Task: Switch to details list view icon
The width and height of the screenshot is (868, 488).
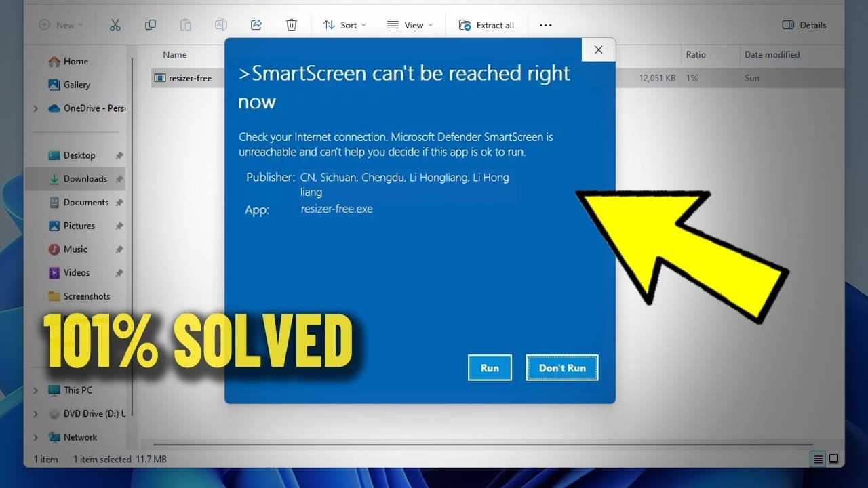Action: (x=819, y=459)
